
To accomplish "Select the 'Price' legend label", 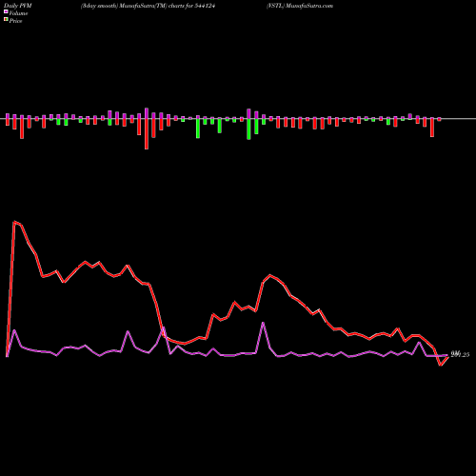I will (x=15, y=21).
